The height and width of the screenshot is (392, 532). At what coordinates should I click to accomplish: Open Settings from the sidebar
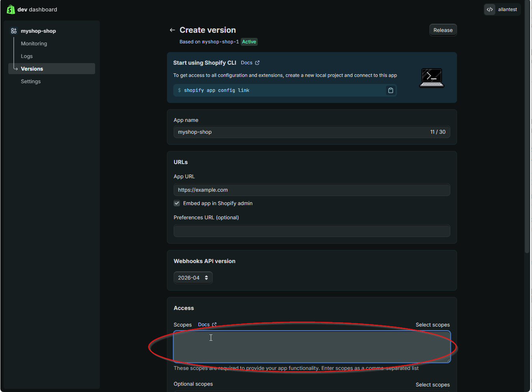point(30,81)
